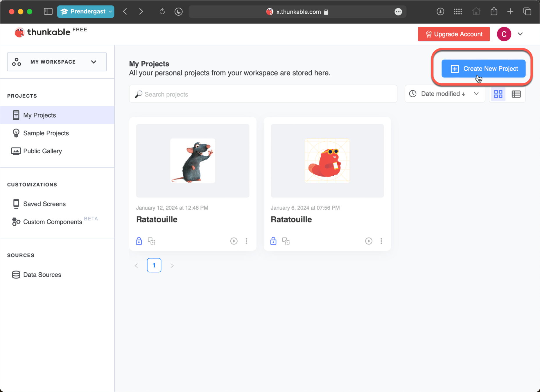
Task: Open the Date modified sort dropdown
Action: point(476,94)
